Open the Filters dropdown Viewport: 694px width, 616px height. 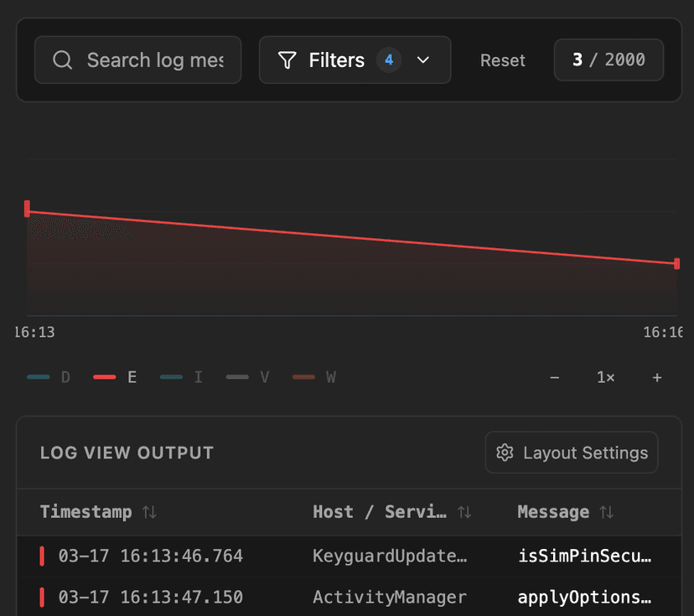click(355, 60)
